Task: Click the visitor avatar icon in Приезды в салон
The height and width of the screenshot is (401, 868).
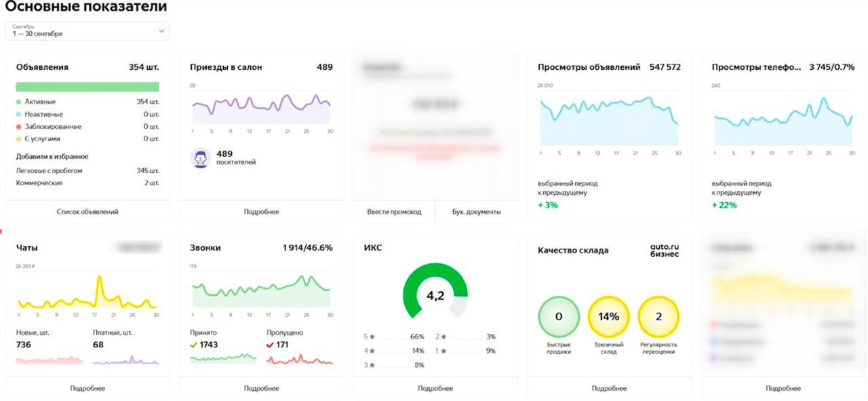Action: [x=200, y=158]
